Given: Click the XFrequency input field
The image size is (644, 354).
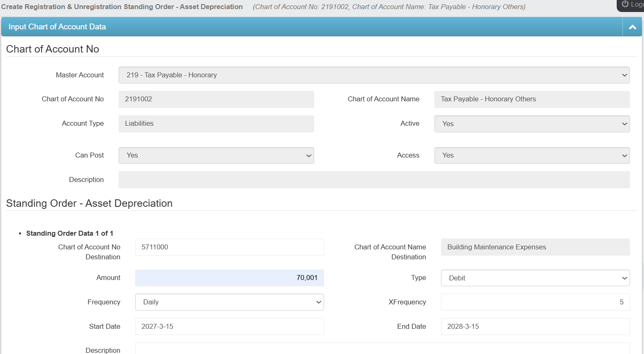Looking at the screenshot, I should tap(535, 302).
